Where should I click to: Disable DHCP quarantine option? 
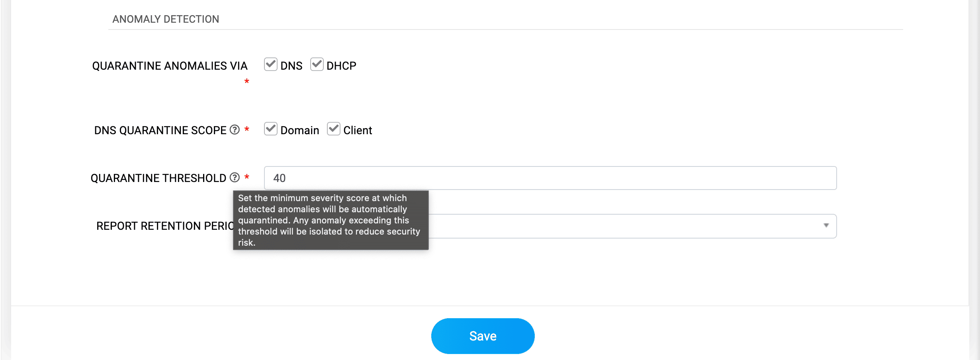coord(317,64)
